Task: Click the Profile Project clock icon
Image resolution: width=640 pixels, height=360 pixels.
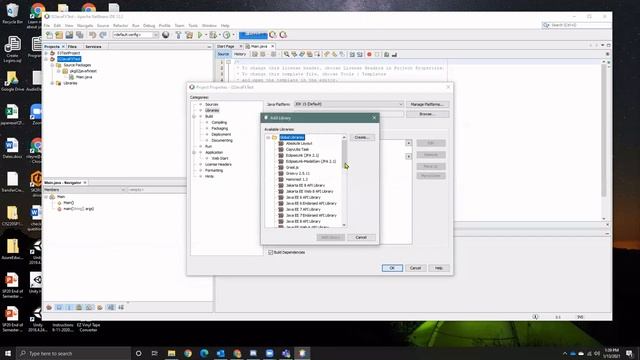Action: pos(227,35)
